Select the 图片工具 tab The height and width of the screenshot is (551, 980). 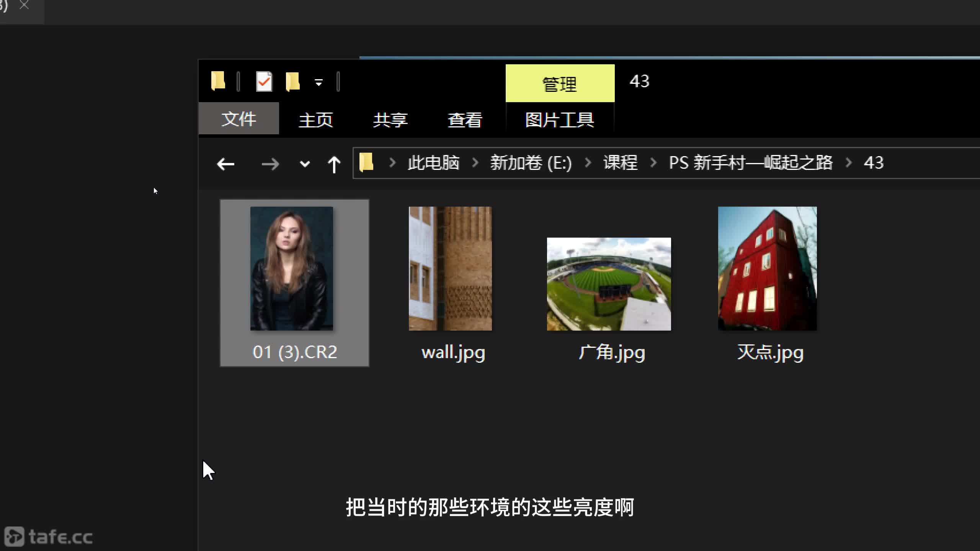560,120
